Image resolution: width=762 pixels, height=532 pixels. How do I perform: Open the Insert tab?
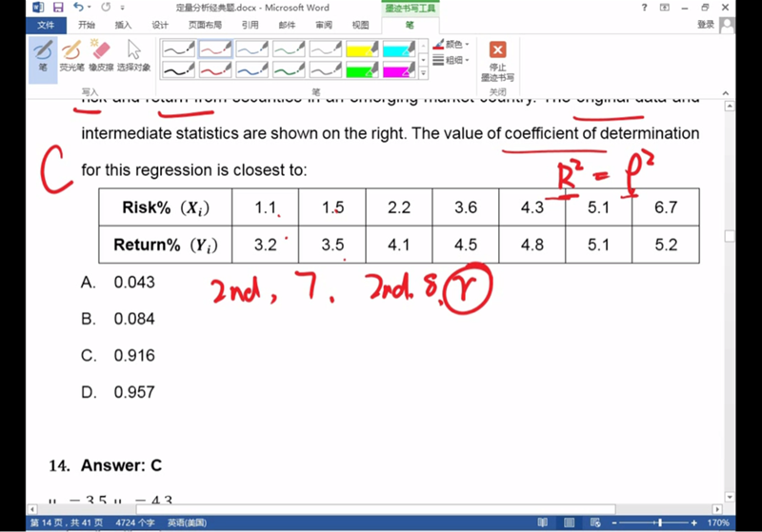click(123, 25)
